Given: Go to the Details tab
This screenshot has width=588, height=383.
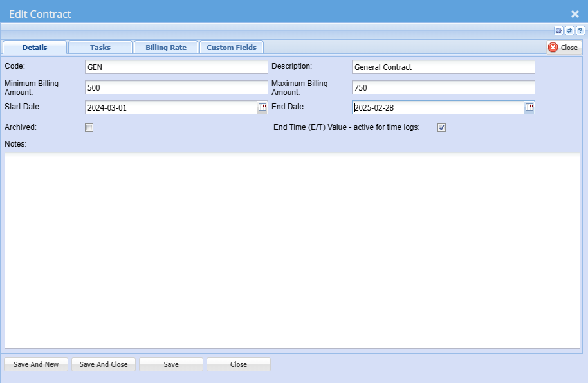Looking at the screenshot, I should pos(35,48).
